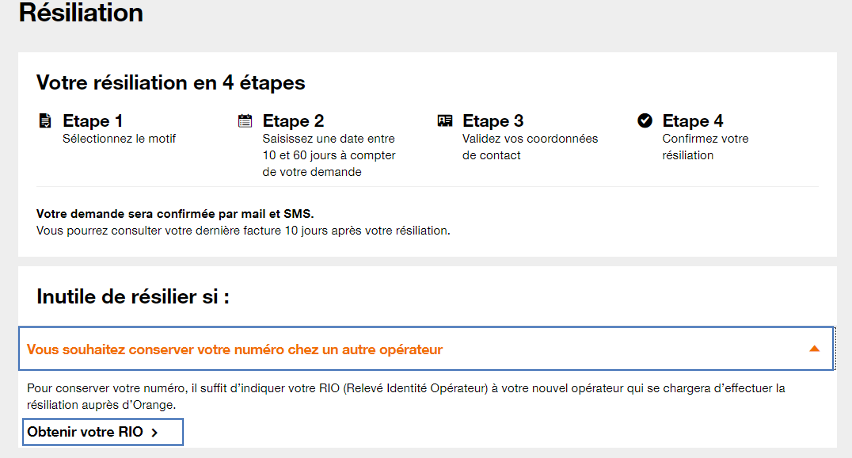The image size is (852, 458).
Task: Select the "Etape 4" step title
Action: coord(693,121)
